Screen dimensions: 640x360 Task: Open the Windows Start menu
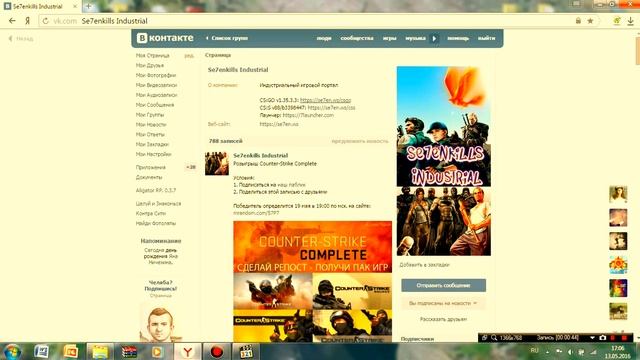tap(12, 351)
